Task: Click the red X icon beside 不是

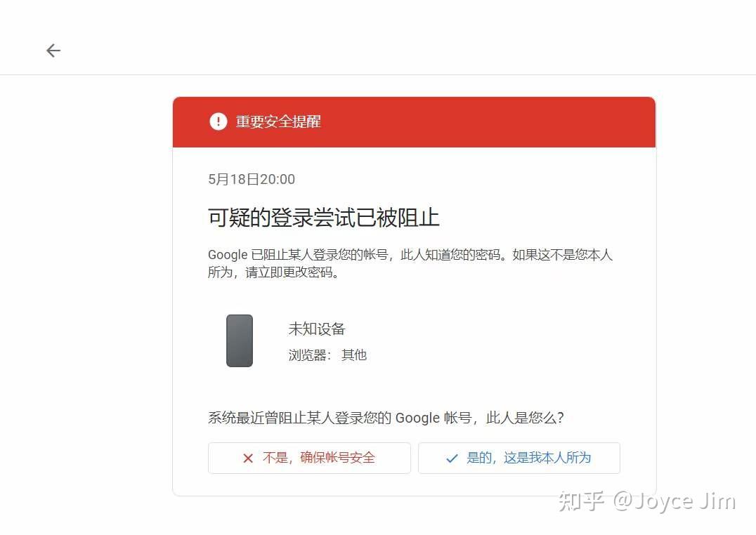Action: [x=248, y=458]
